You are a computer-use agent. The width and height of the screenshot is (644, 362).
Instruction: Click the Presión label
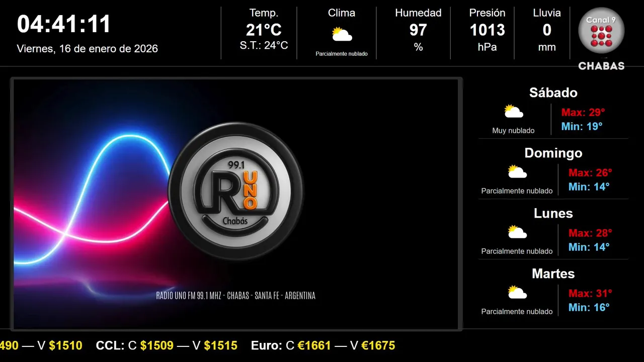point(487,13)
